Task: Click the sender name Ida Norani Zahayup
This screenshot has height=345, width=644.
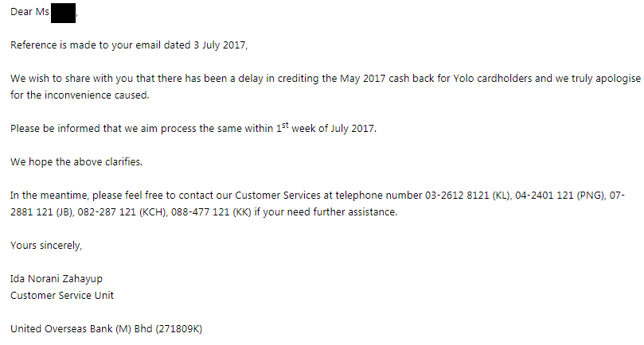Action: pyautogui.click(x=57, y=280)
